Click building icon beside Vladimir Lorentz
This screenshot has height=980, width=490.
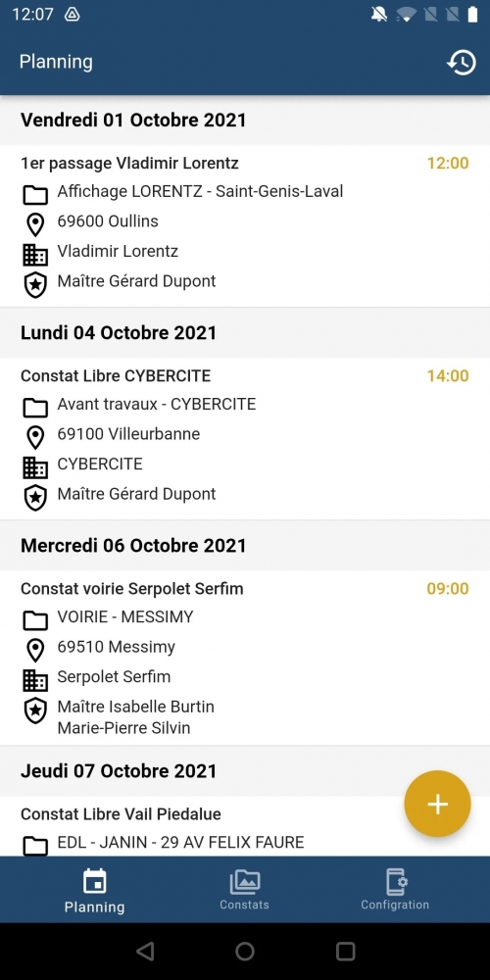point(35,255)
